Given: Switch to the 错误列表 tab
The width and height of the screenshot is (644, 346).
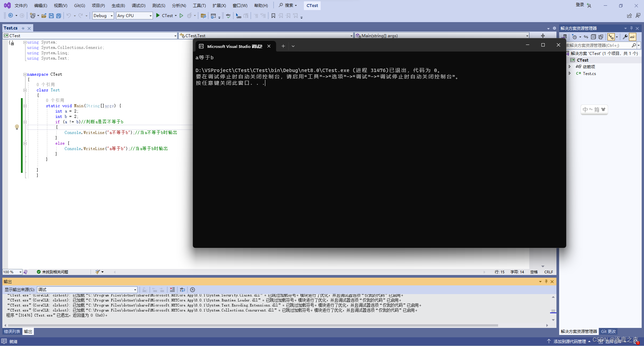Looking at the screenshot, I should pos(12,332).
